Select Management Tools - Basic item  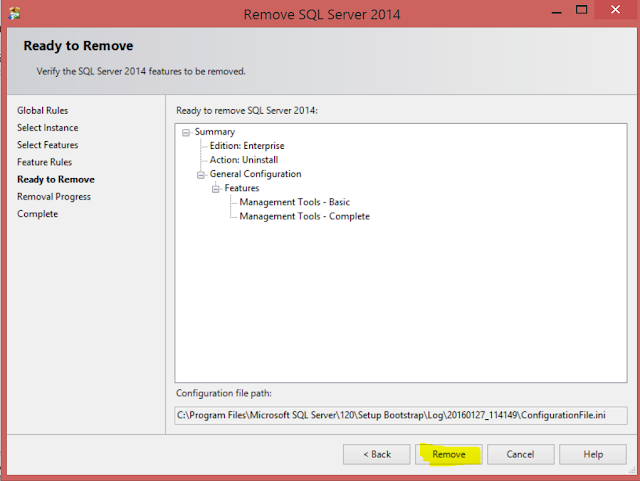click(294, 202)
